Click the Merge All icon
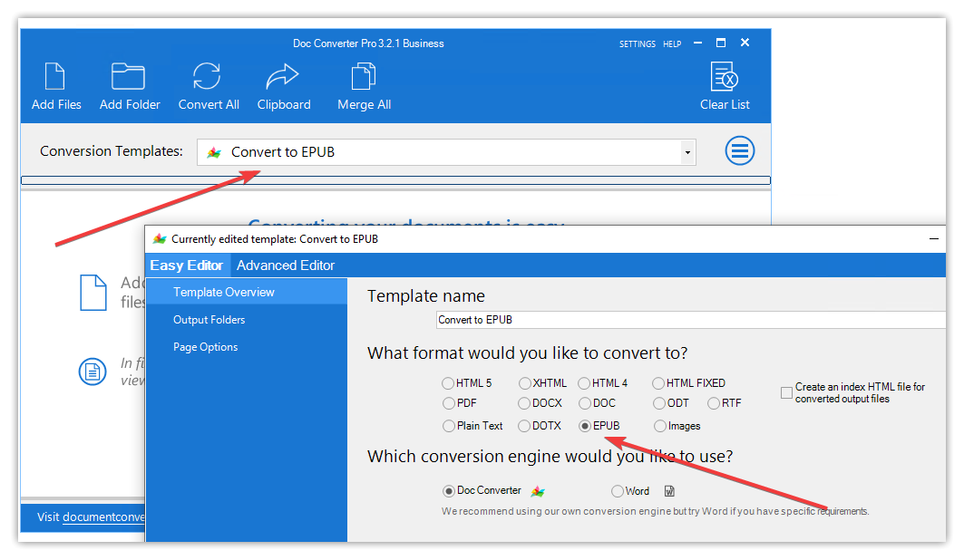Screen dimensions: 964x560 click(364, 77)
